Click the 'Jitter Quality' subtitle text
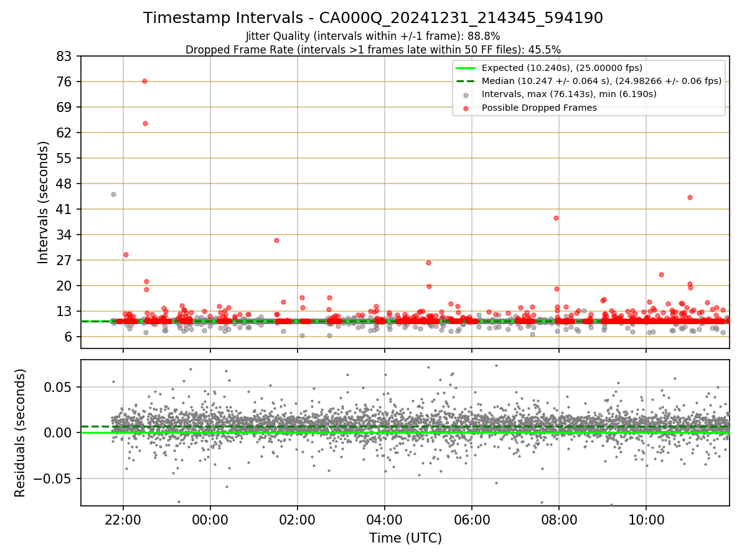This screenshot has height=560, width=747. [373, 36]
